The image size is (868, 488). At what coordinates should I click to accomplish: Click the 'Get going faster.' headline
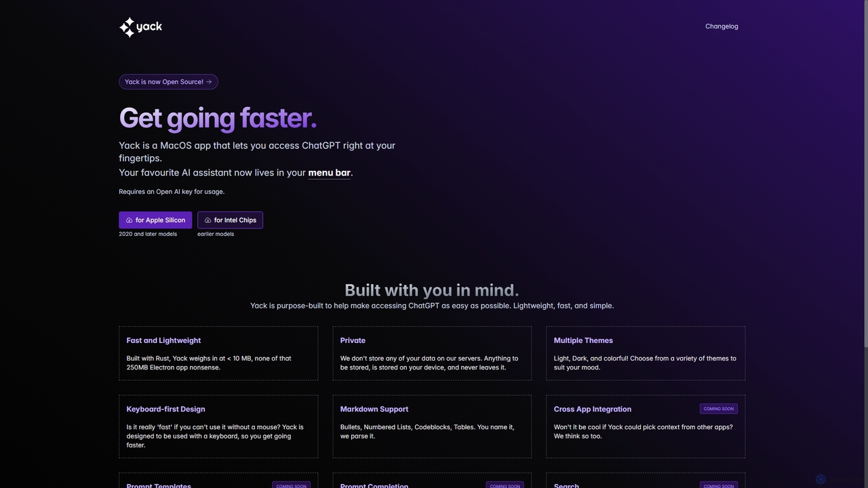[218, 118]
